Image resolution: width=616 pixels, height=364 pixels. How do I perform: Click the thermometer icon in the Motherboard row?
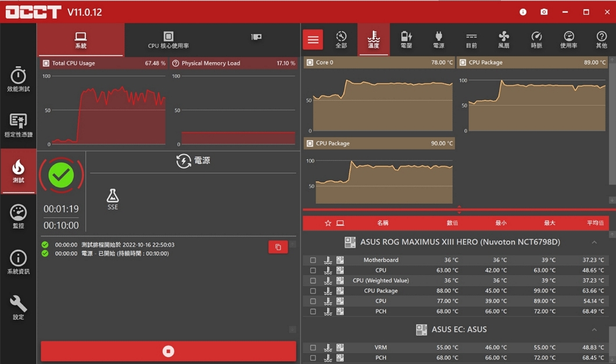[x=328, y=260]
